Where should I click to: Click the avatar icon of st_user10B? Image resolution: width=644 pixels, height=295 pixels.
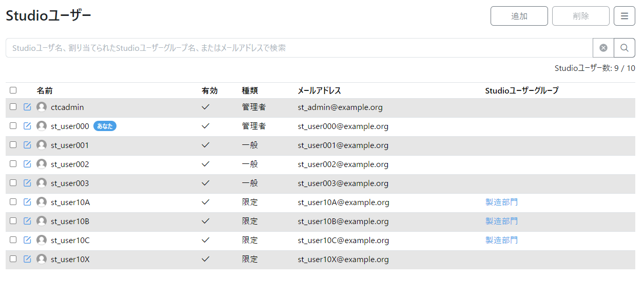pos(42,221)
